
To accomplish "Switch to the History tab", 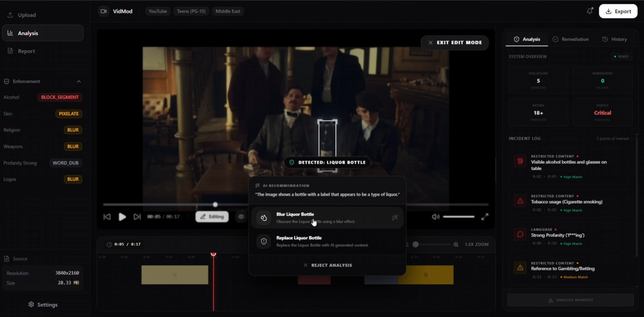I will click(614, 39).
